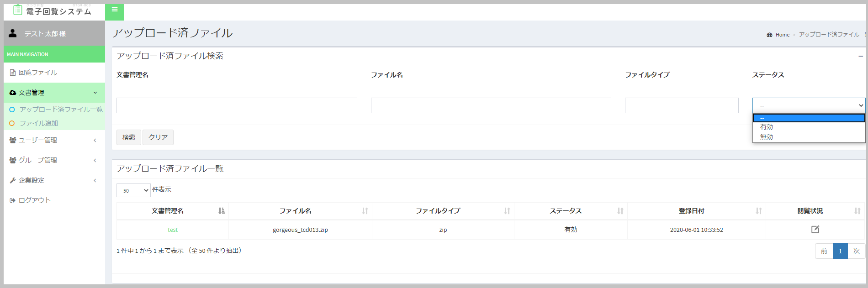Open ファイル追加 in the sidebar submenu
Viewport: 868px width, 288px height.
(39, 123)
